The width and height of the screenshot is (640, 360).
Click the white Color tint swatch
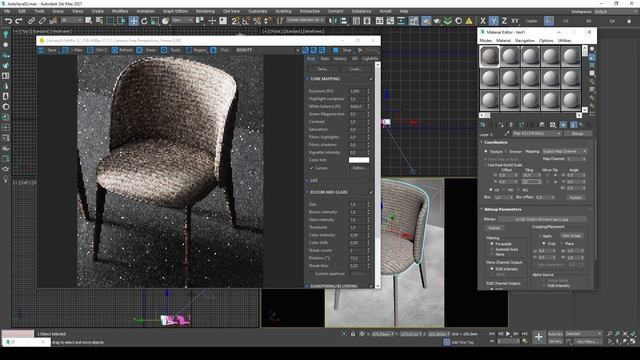point(359,160)
